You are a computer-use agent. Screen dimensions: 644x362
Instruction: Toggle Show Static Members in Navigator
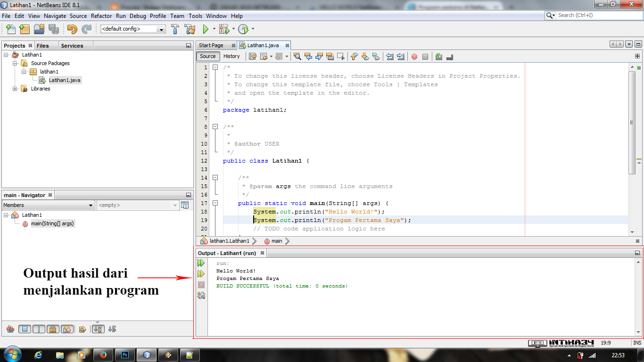coord(39,329)
